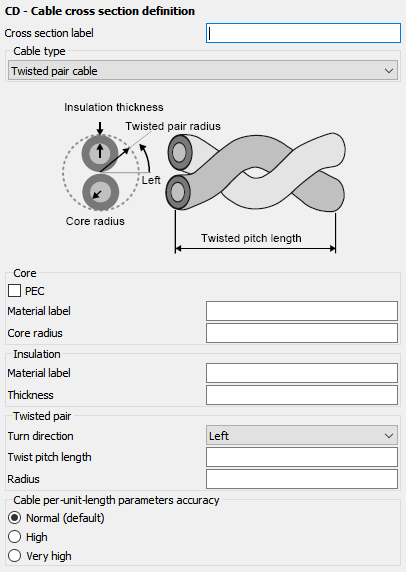Click the Twisted pair cable dropdown arrow

tap(389, 71)
